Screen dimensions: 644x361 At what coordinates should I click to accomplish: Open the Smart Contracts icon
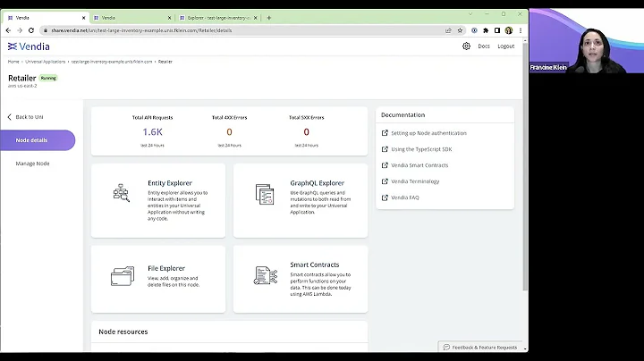[x=266, y=275]
